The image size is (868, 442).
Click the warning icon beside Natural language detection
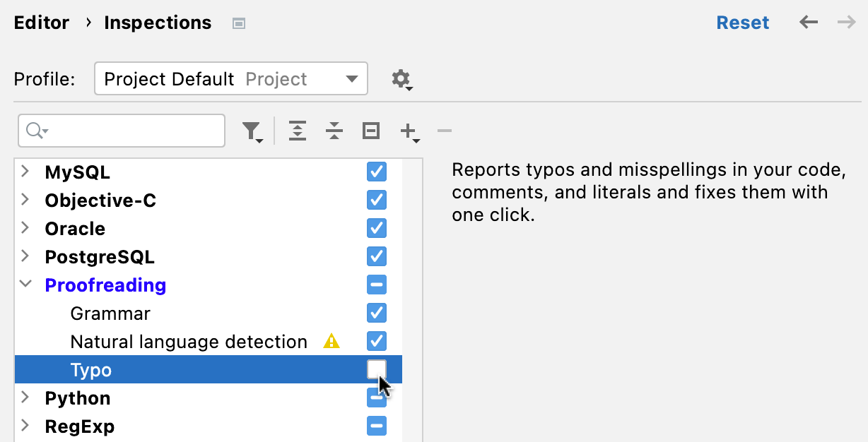click(x=332, y=341)
